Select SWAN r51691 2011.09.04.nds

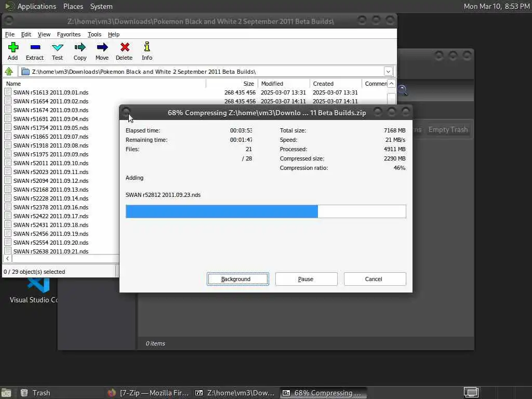point(51,119)
